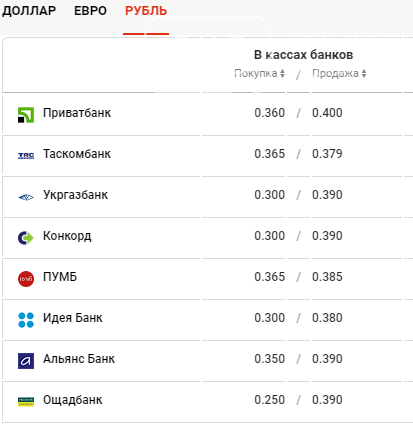Open the Ощадбанк bank link
Image resolution: width=413 pixels, height=424 pixels.
73,400
